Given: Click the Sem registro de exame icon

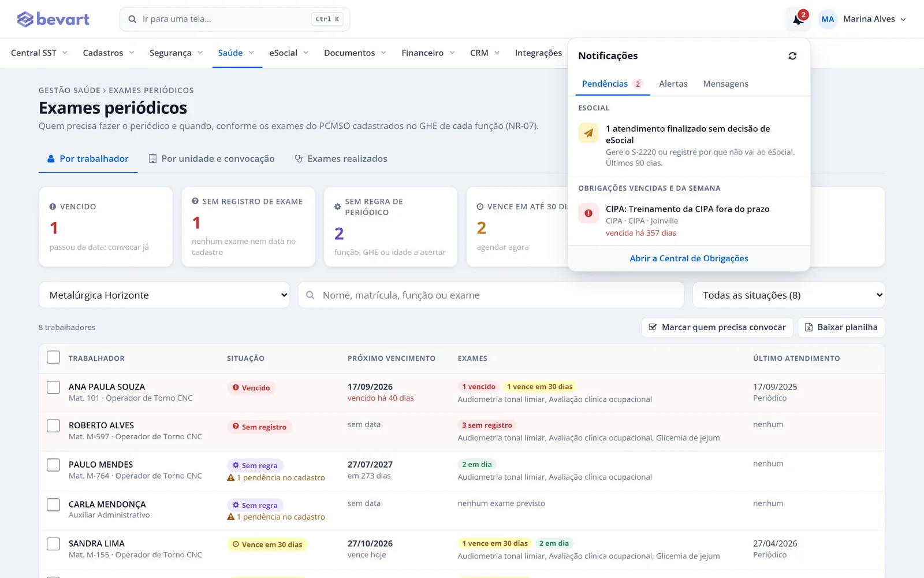Looking at the screenshot, I should tap(195, 201).
